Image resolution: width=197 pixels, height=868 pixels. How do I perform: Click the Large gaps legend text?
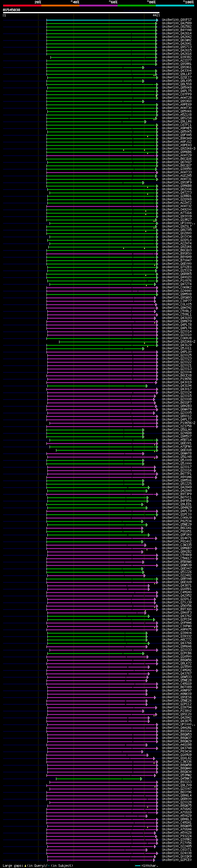13,866
